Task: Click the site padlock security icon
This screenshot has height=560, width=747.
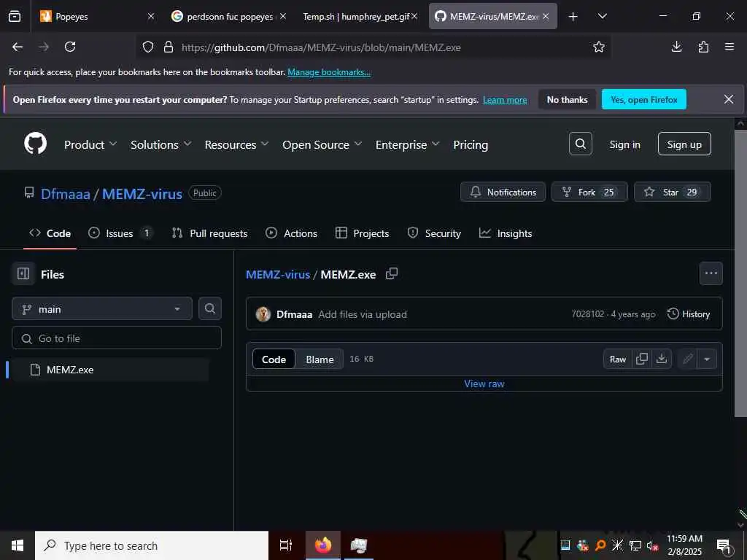Action: pyautogui.click(x=169, y=47)
